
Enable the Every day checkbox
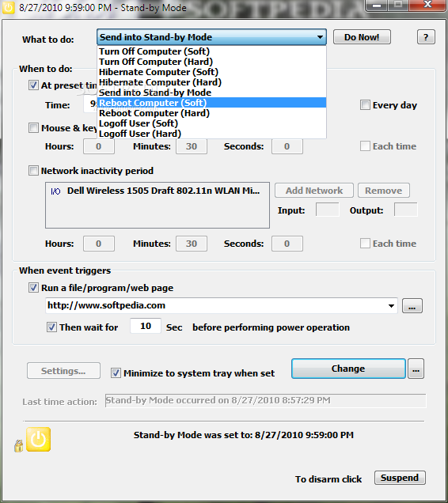365,105
